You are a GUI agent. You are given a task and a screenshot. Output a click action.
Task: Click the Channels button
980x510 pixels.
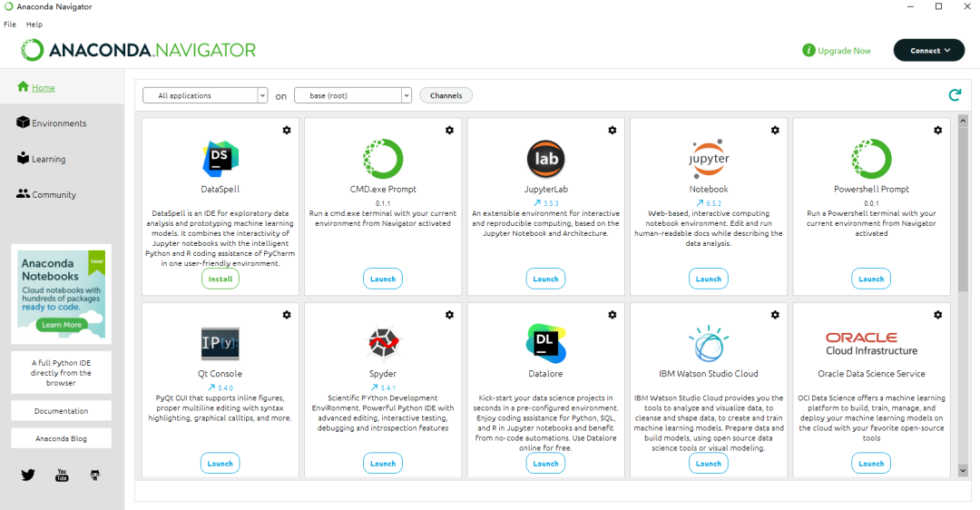click(446, 95)
